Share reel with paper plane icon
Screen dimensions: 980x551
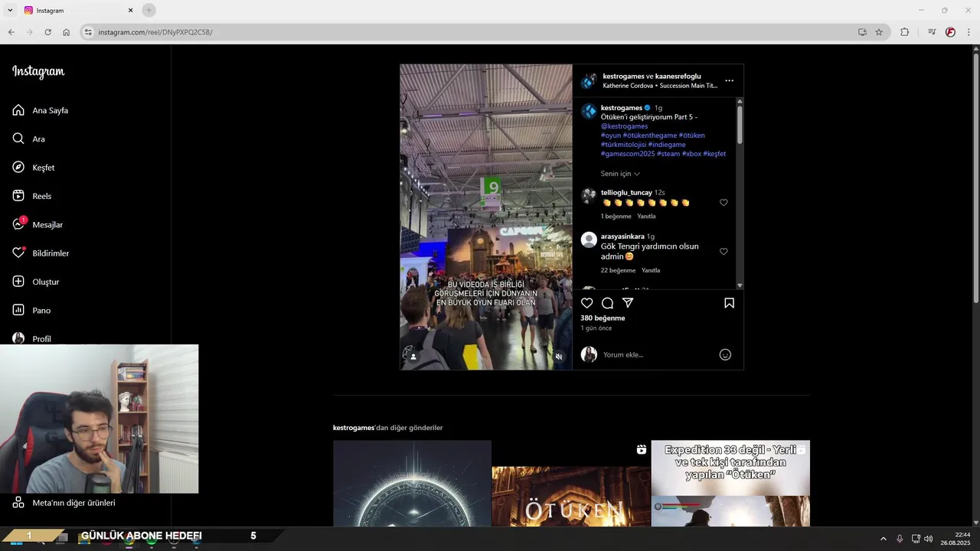[628, 303]
